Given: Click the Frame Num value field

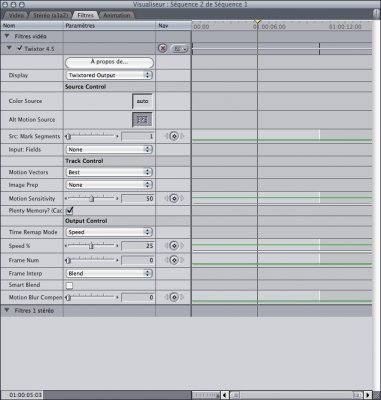Looking at the screenshot, I should pyautogui.click(x=138, y=260).
